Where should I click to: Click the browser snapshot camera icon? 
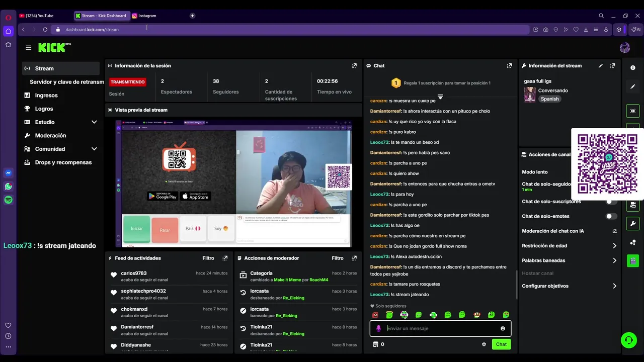tap(545, 30)
